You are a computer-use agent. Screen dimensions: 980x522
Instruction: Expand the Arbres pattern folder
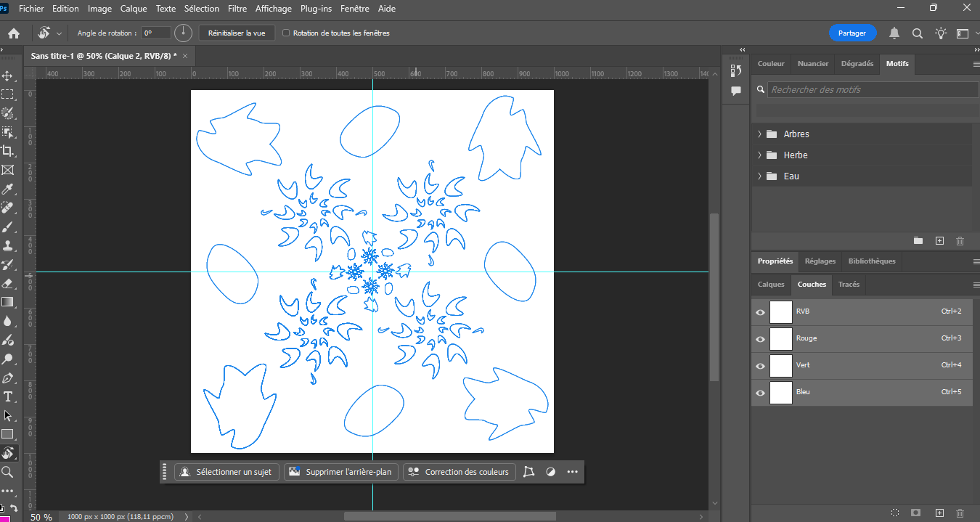click(760, 134)
